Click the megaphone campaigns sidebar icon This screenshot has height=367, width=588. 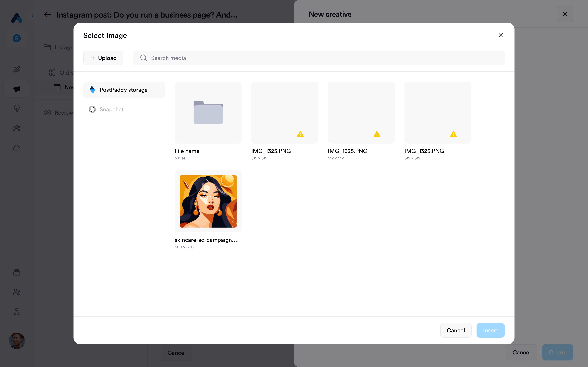[16, 89]
